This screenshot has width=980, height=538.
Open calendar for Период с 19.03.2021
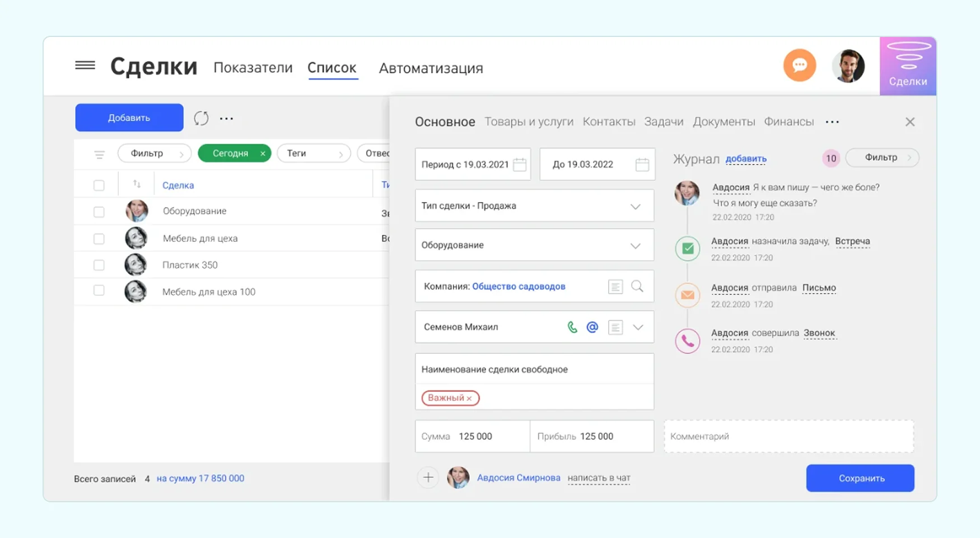pyautogui.click(x=520, y=165)
